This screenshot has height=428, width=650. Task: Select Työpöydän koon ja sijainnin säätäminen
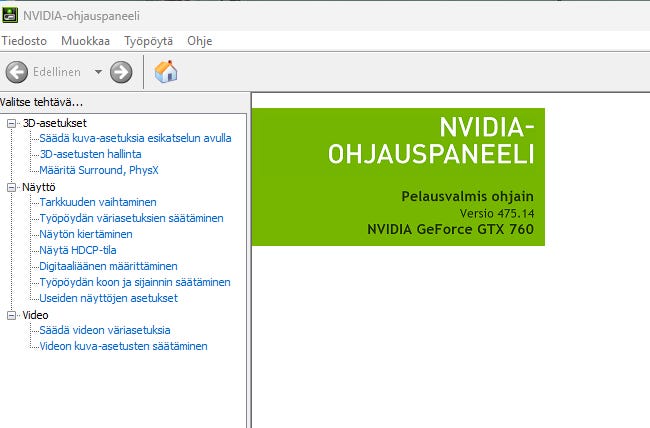135,282
